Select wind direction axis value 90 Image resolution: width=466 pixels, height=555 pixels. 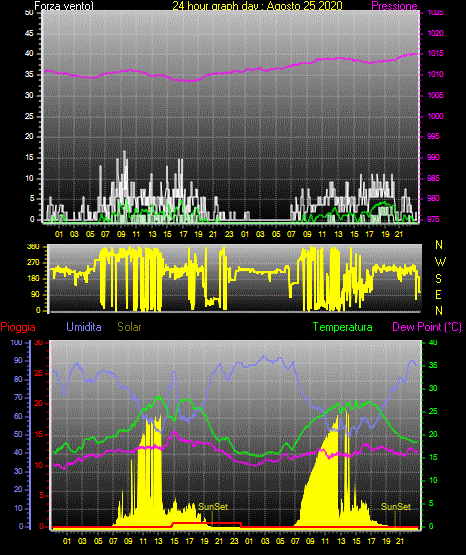35,294
